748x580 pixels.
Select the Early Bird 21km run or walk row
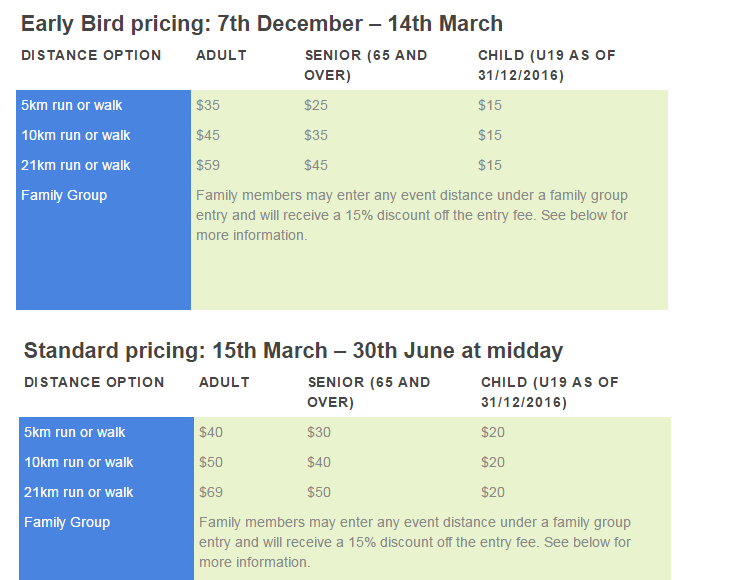click(342, 165)
